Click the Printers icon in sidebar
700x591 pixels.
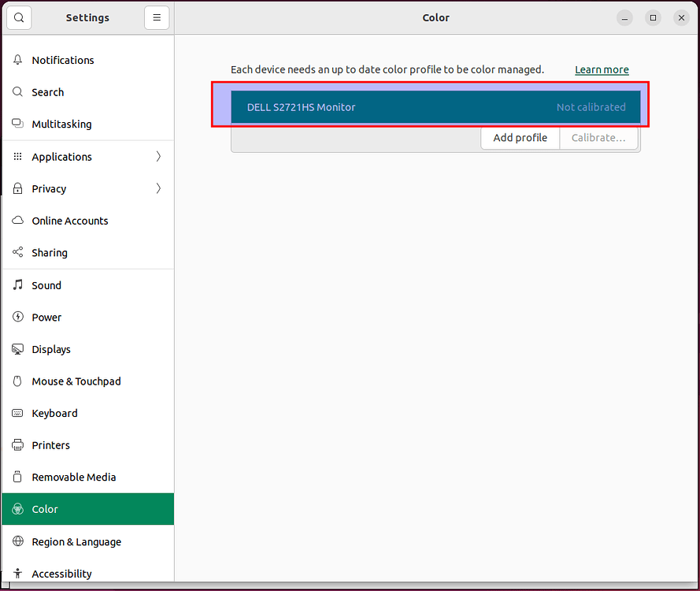18,445
